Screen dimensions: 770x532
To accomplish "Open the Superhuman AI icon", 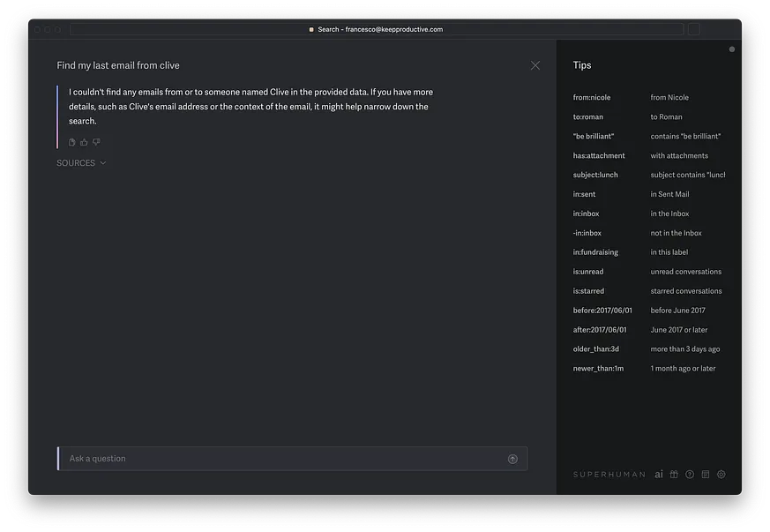I will click(x=659, y=474).
